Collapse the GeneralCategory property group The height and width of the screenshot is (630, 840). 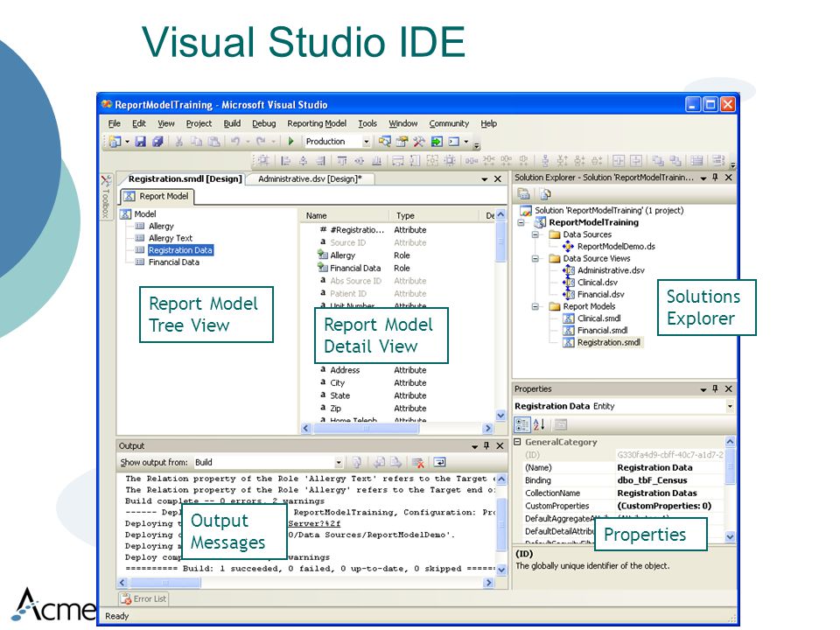click(517, 442)
